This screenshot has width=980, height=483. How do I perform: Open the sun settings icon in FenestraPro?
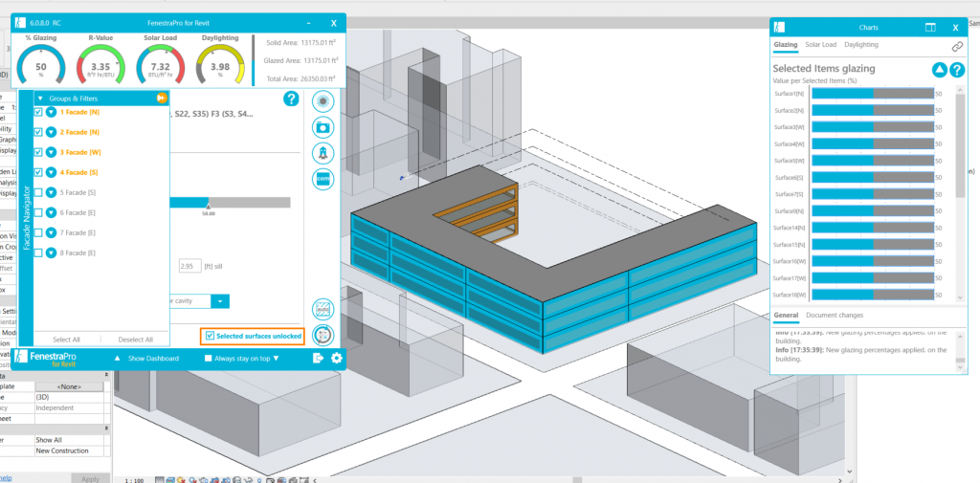coord(323,100)
